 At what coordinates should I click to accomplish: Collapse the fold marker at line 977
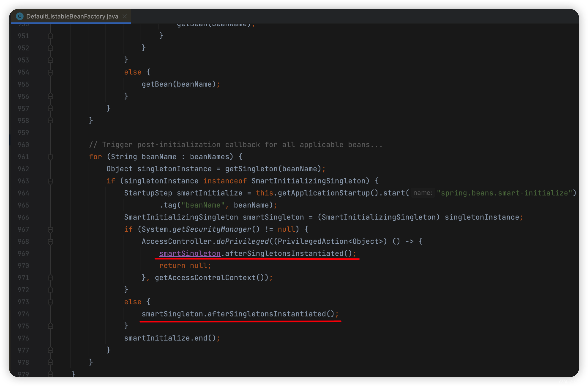(x=50, y=350)
